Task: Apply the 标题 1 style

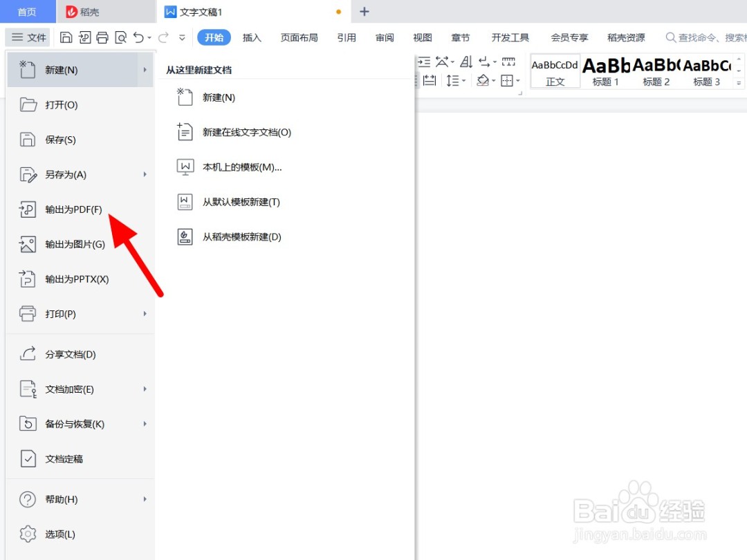Action: coord(605,71)
